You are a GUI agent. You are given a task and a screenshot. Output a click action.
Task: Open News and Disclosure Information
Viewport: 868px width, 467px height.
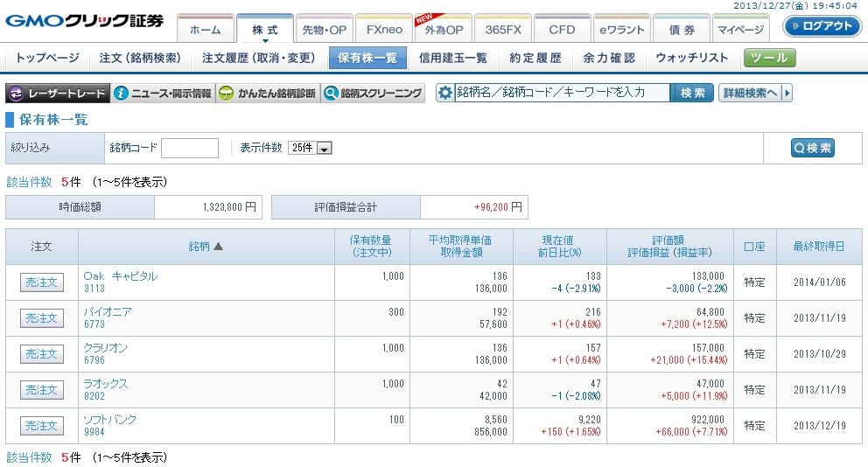click(164, 94)
